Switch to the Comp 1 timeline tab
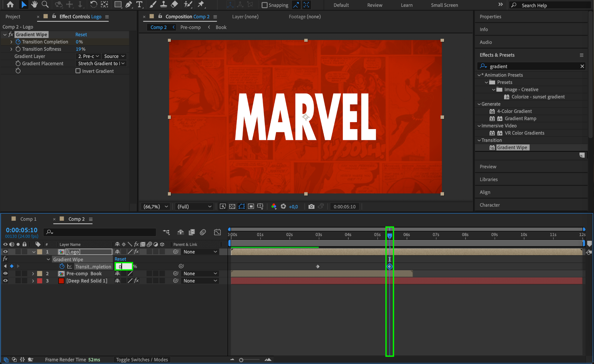Image resolution: width=594 pixels, height=364 pixels. click(28, 219)
